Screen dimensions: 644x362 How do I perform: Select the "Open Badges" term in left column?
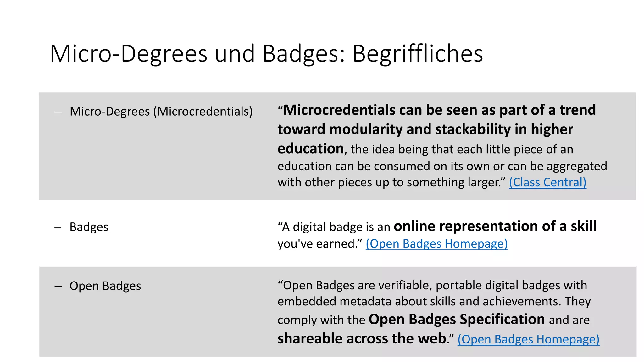click(105, 286)
